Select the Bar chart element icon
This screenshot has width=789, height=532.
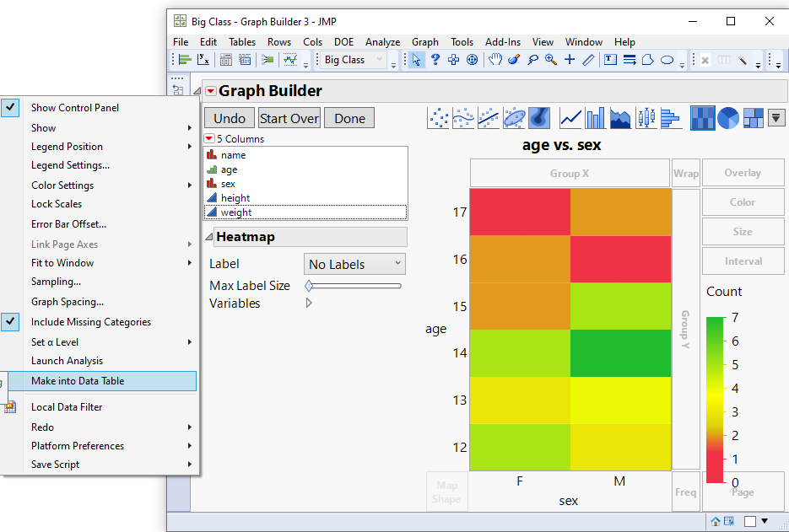point(596,118)
